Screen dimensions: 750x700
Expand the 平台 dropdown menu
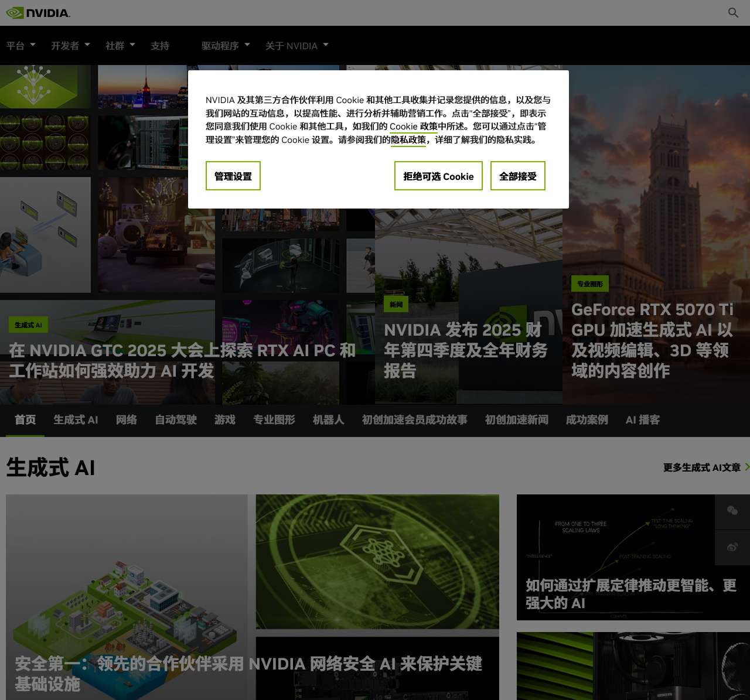pos(21,46)
